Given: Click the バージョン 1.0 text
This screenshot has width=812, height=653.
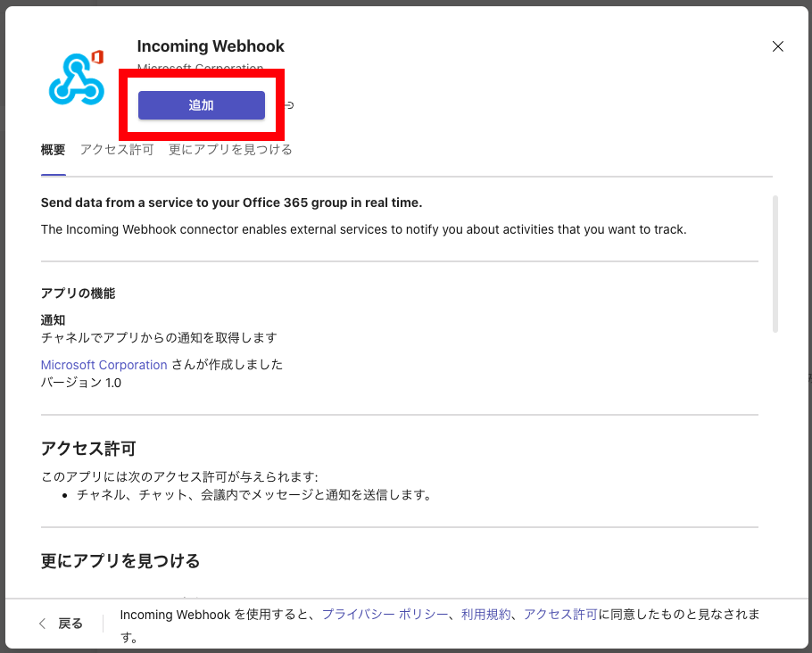Looking at the screenshot, I should point(81,383).
